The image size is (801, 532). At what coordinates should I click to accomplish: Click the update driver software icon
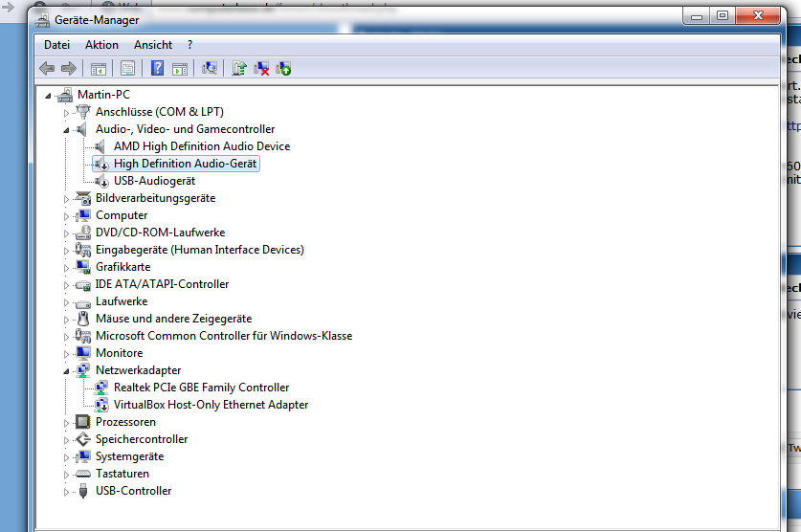[239, 68]
